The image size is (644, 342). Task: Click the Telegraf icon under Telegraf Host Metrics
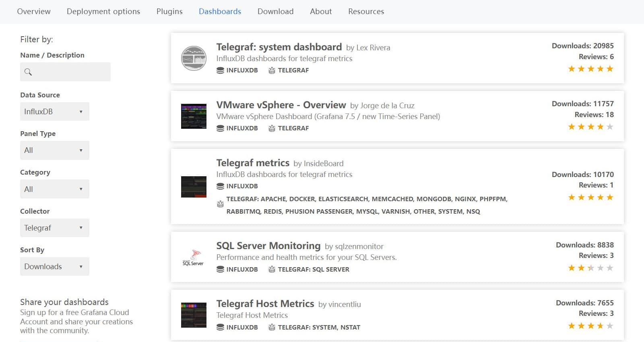pyautogui.click(x=272, y=328)
